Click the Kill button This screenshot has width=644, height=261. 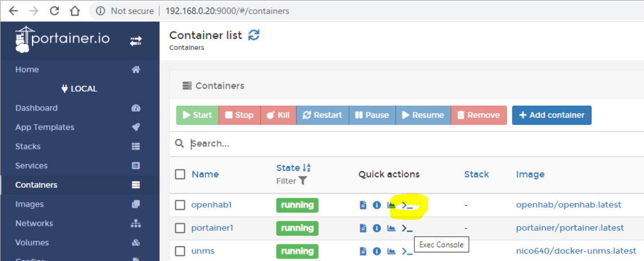(278, 115)
